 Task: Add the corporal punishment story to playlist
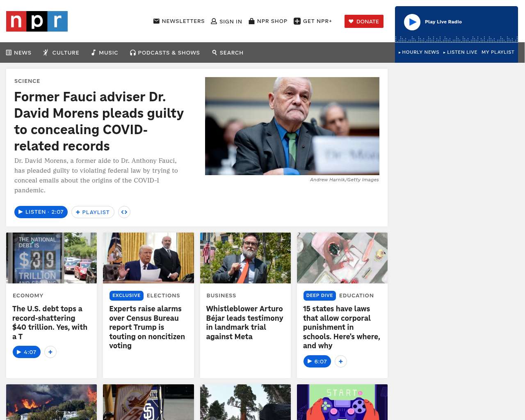pyautogui.click(x=341, y=361)
